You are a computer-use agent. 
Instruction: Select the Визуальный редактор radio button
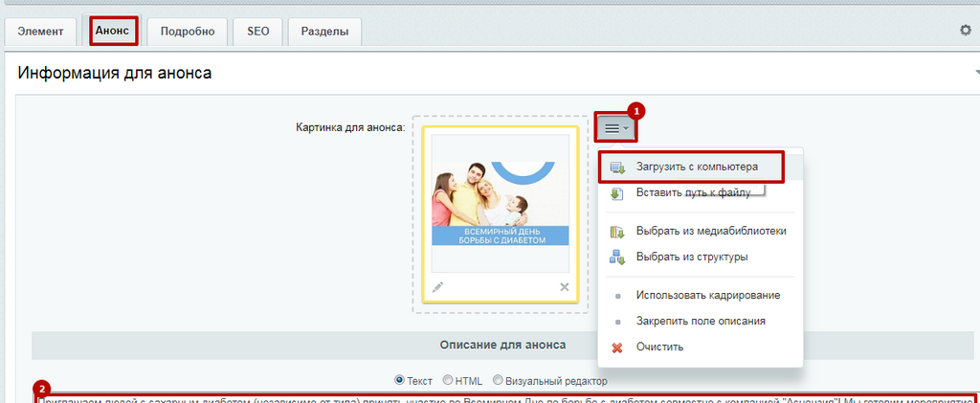[498, 380]
